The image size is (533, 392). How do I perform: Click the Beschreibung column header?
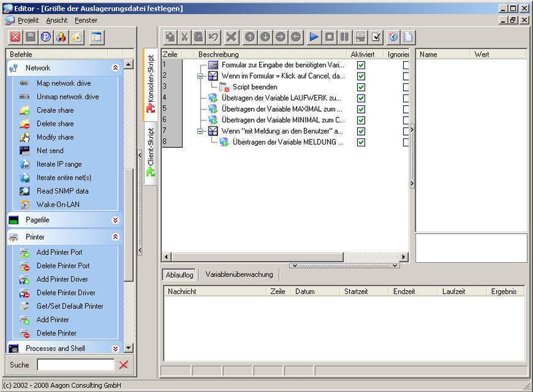pyautogui.click(x=270, y=55)
